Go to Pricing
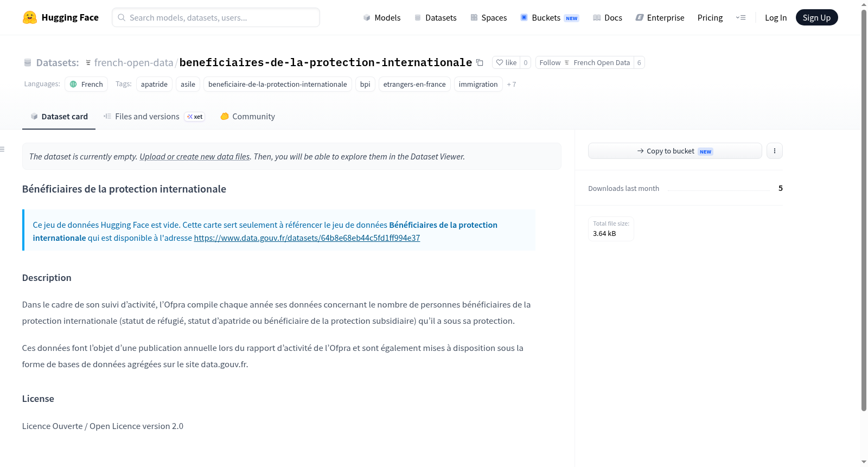The width and height of the screenshot is (868, 467). 710,18
